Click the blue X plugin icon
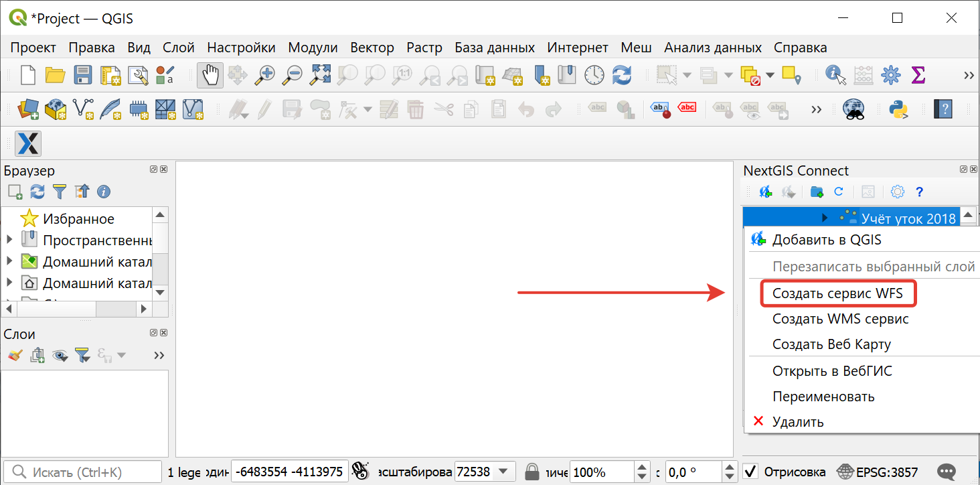The image size is (980, 485). pos(28,143)
